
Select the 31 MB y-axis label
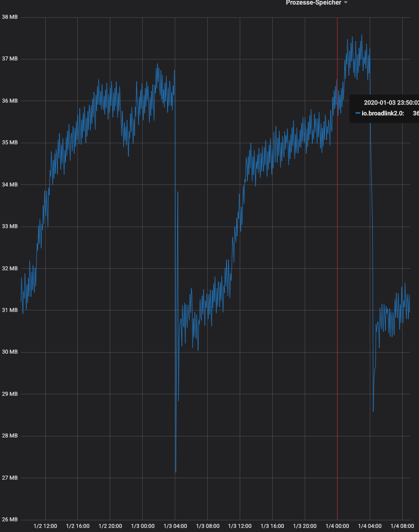tap(10, 310)
